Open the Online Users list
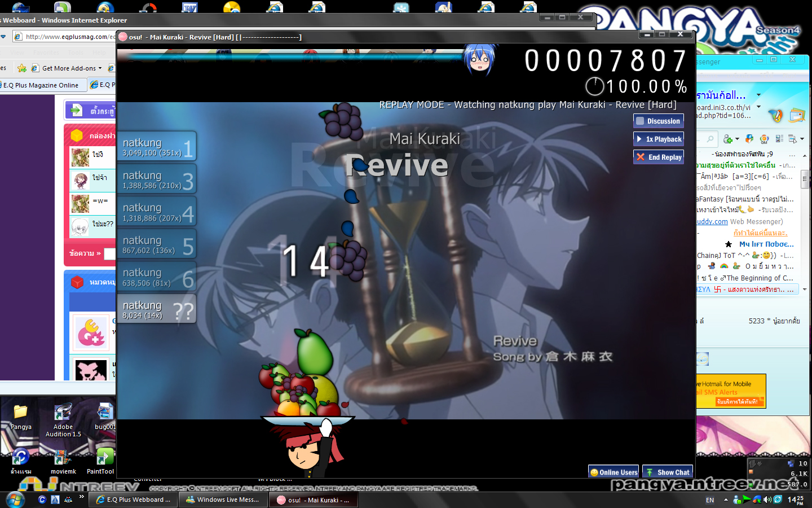812x508 pixels. click(614, 472)
